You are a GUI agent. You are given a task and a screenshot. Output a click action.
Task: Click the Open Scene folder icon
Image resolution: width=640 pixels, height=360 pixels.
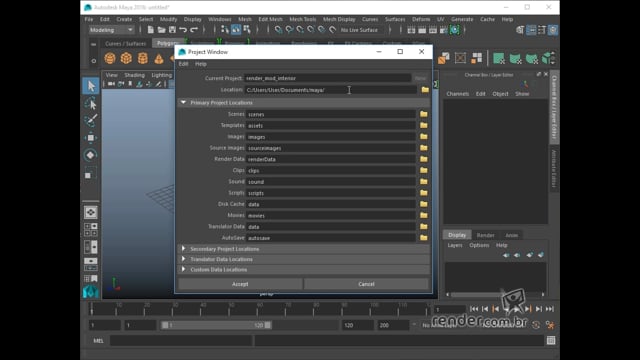pos(162,30)
